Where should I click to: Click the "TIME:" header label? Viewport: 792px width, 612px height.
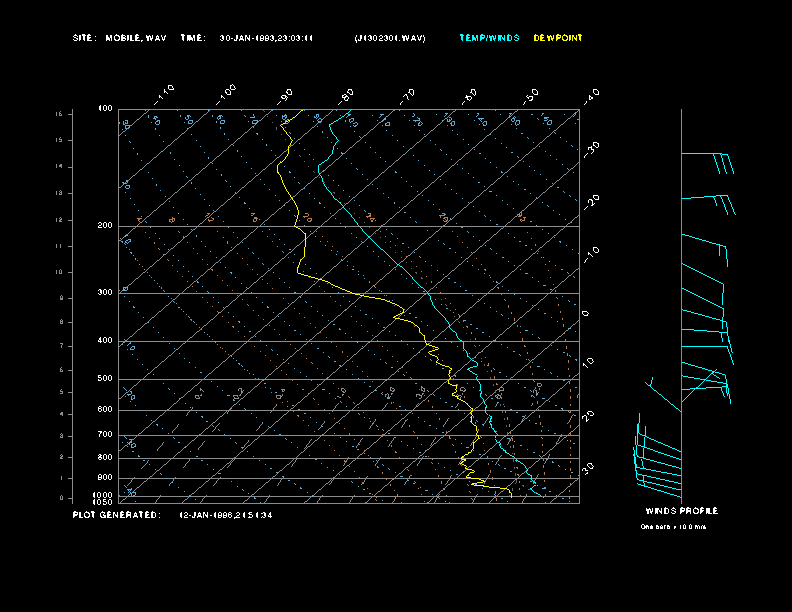click(193, 38)
